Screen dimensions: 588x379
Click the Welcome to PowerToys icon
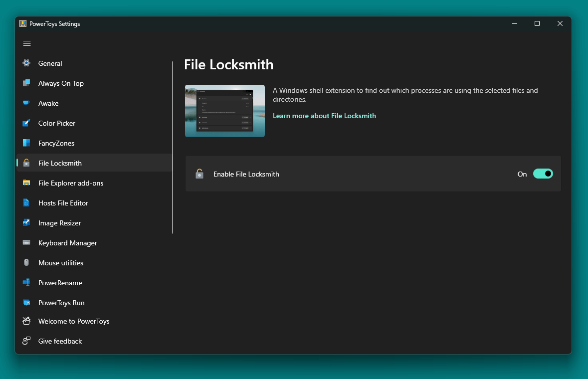tap(26, 321)
